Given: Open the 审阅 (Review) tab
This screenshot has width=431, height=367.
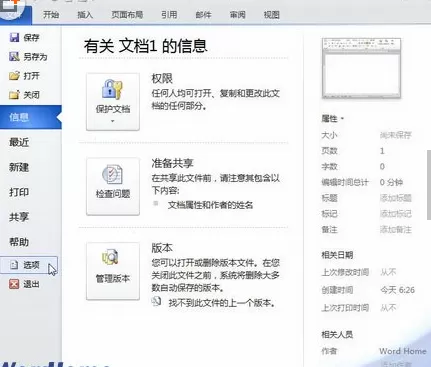Looking at the screenshot, I should [237, 15].
